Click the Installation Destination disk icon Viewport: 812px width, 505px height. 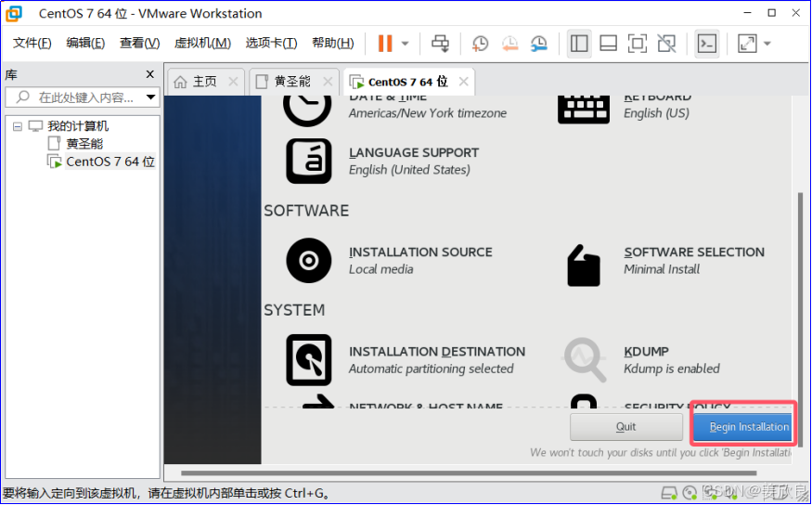pyautogui.click(x=309, y=360)
